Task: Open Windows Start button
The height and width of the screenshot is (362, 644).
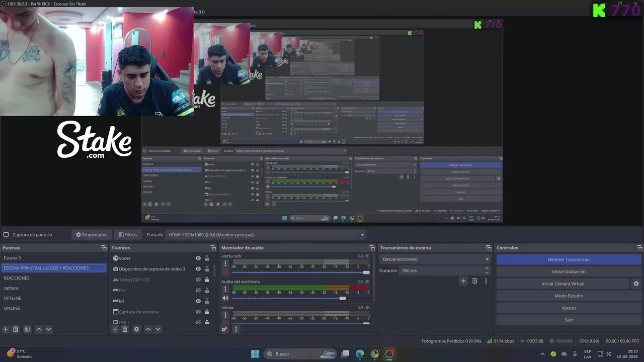Action: [255, 354]
